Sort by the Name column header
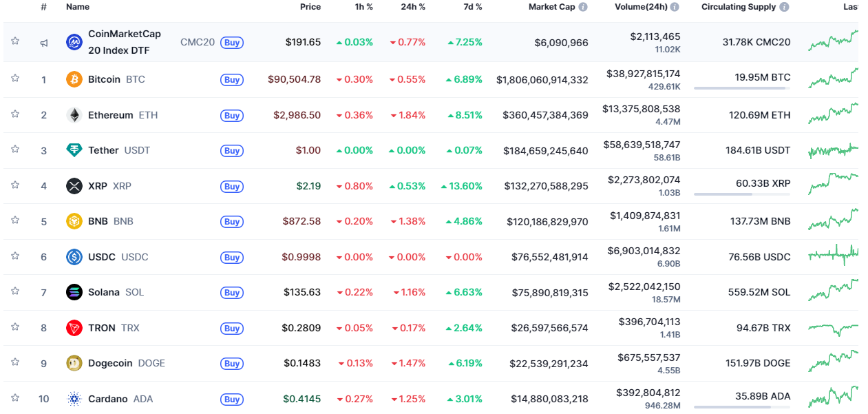 [78, 7]
